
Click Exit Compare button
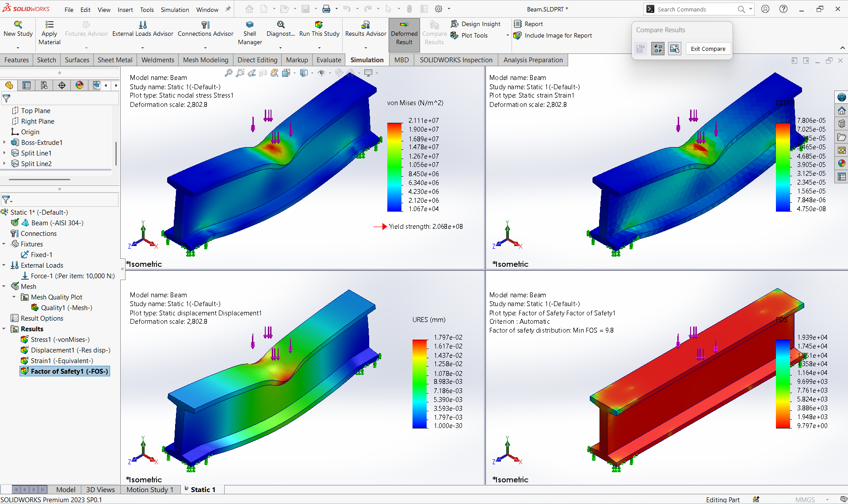tap(708, 49)
